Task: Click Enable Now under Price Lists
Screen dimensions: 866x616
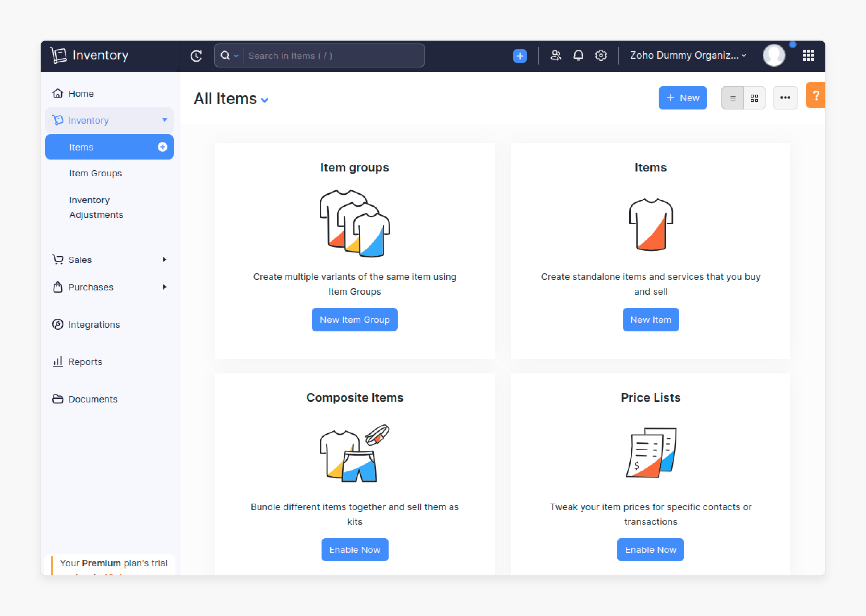Action: [651, 550]
